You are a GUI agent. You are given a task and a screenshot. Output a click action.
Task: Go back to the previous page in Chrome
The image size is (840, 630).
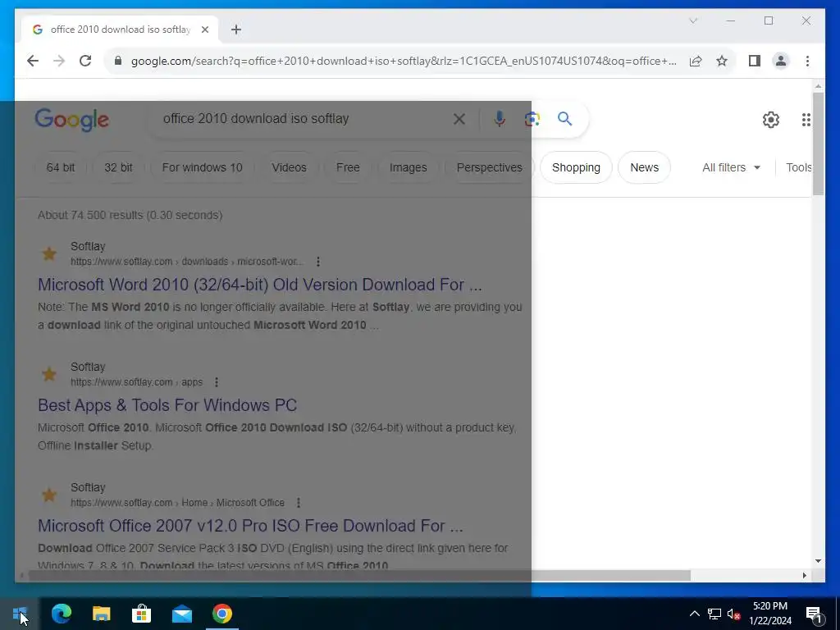(33, 61)
